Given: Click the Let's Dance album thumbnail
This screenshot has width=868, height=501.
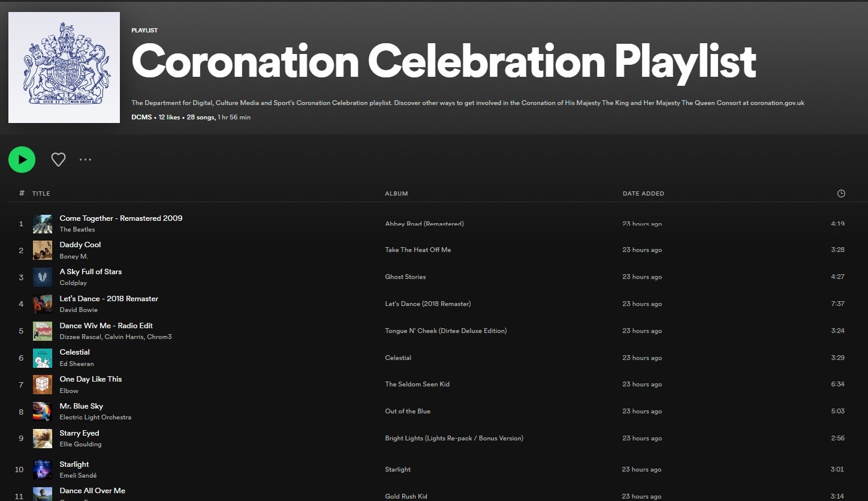Looking at the screenshot, I should click(43, 304).
